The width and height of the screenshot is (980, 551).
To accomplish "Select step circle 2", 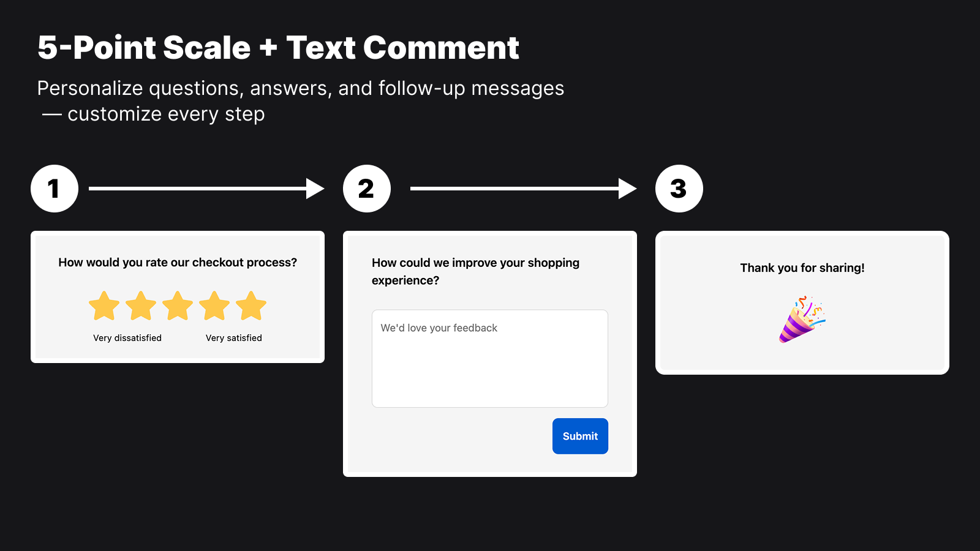I will [366, 189].
